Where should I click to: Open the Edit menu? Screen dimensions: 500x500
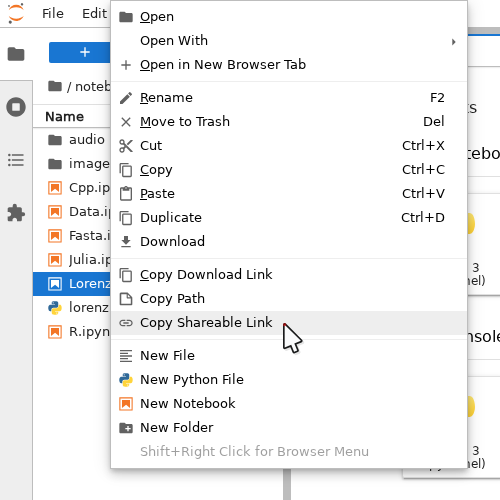coord(94,14)
